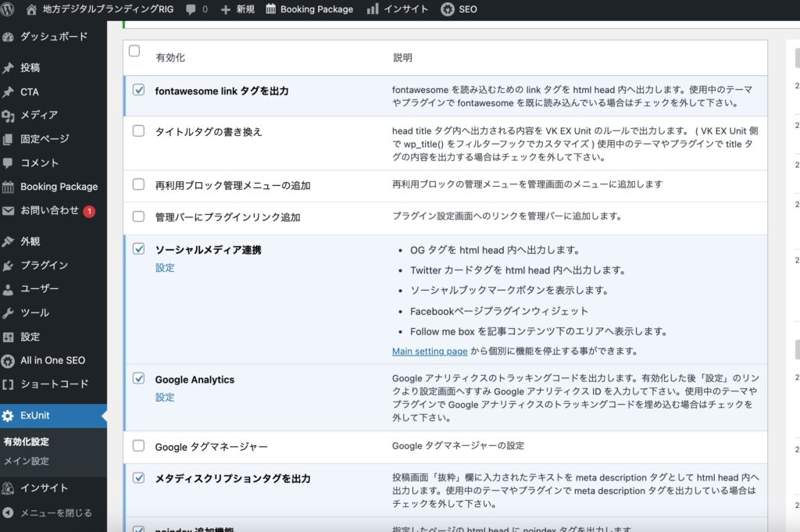Open the 新規 menu in admin bar
This screenshot has width=800, height=532.
pyautogui.click(x=237, y=9)
